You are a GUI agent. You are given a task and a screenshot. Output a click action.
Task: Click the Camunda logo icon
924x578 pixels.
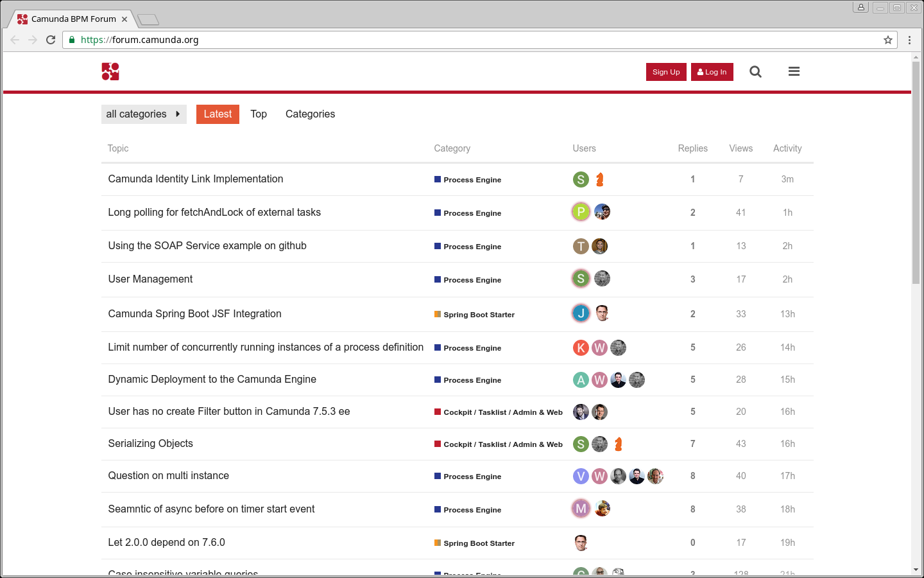pyautogui.click(x=110, y=71)
